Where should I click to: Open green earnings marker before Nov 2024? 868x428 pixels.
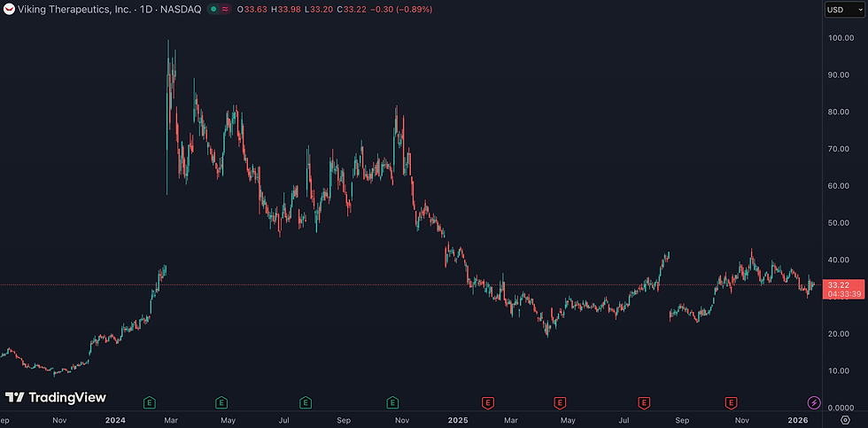coord(392,402)
